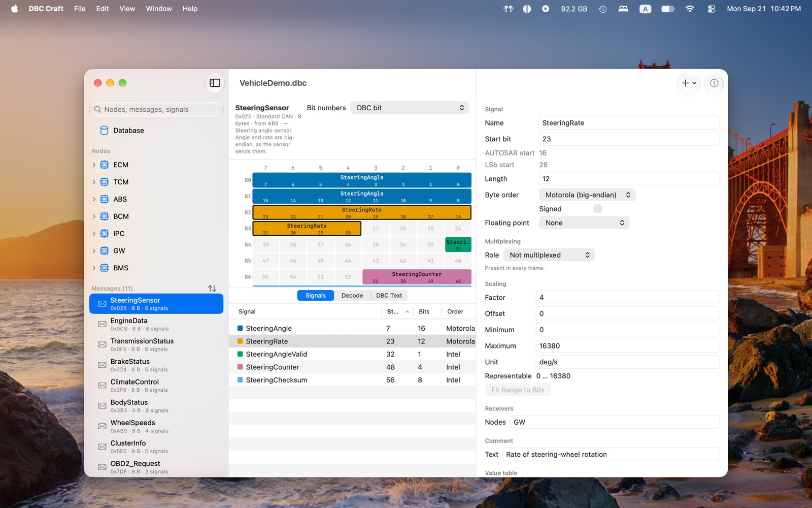Switch to the DBC Text tab
The image size is (812, 508).
click(389, 296)
